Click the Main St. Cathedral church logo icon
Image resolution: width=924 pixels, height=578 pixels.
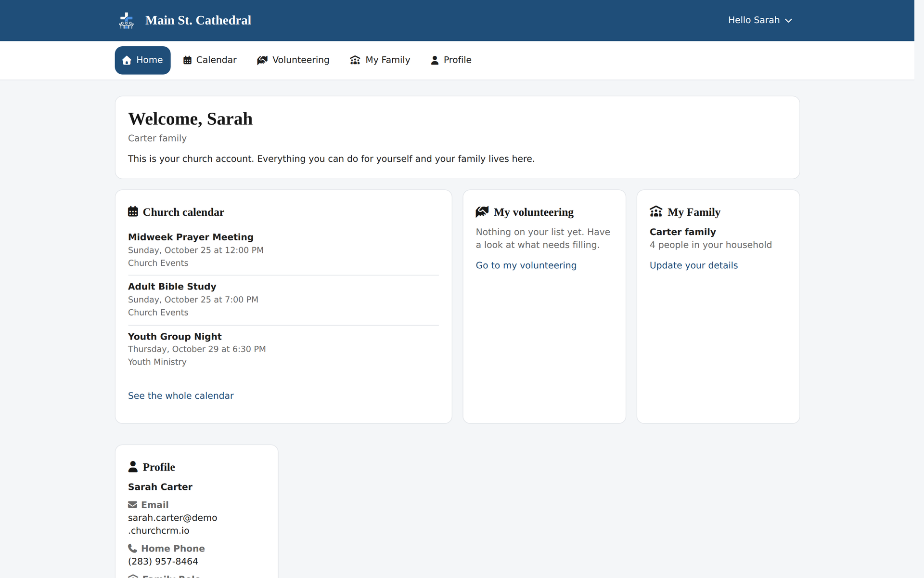(x=127, y=20)
